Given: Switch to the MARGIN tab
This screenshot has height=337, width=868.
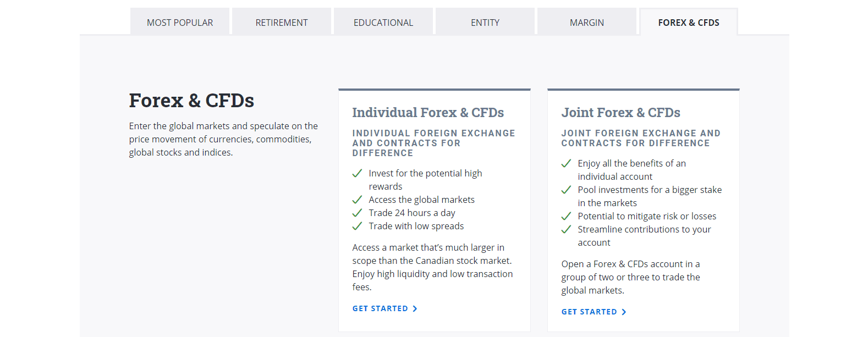Looking at the screenshot, I should (586, 22).
